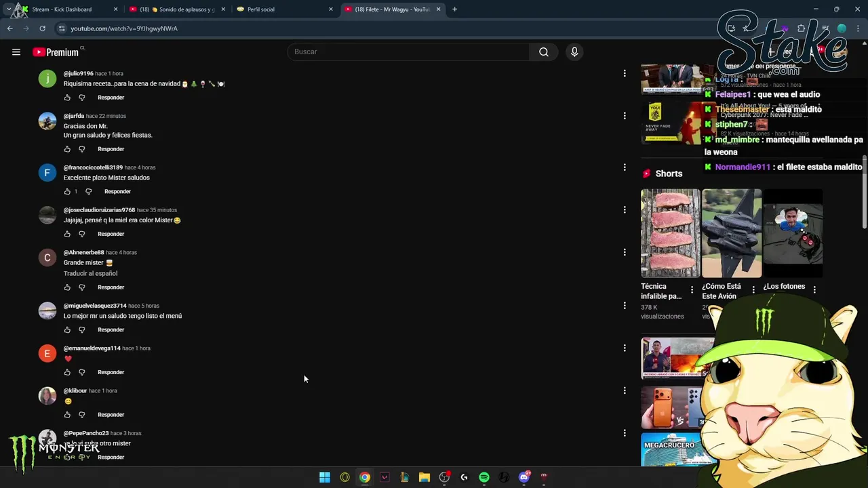
Task: Switch to Sonido de aplausos tab
Action: pyautogui.click(x=178, y=9)
